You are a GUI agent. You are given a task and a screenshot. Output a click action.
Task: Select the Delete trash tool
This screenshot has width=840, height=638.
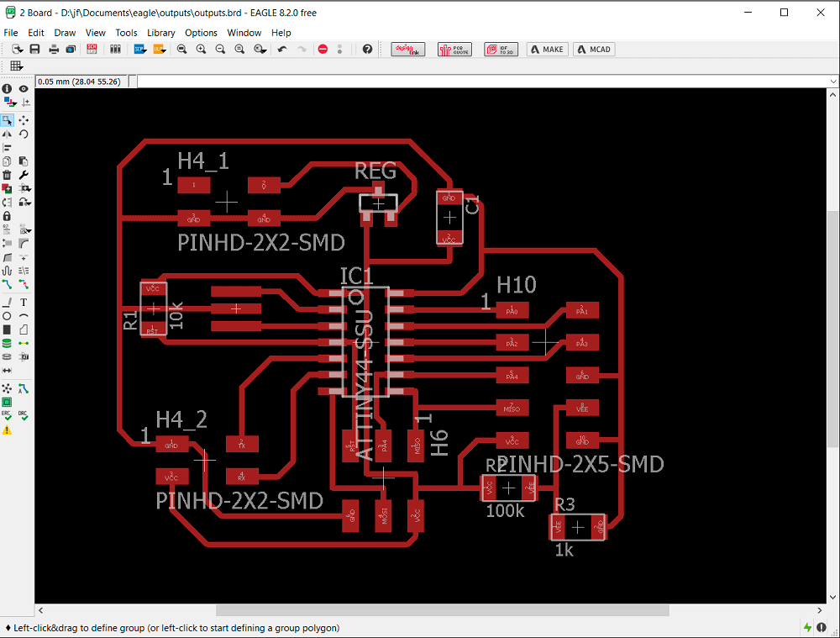(x=7, y=175)
